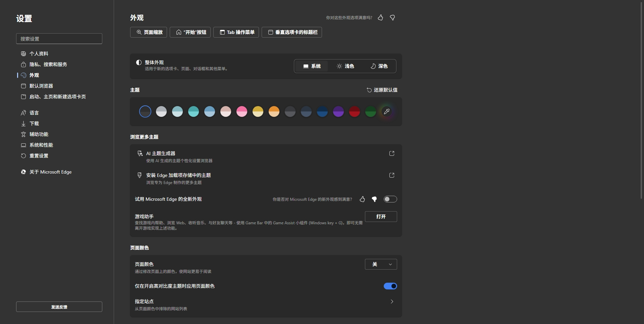This screenshot has height=324, width=644.
Task: Click the 默认浏览器 sidebar icon
Action: click(23, 86)
